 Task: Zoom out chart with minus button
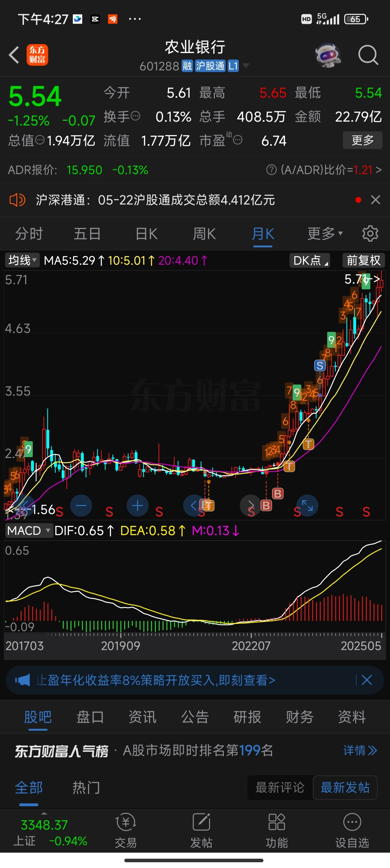point(81,505)
